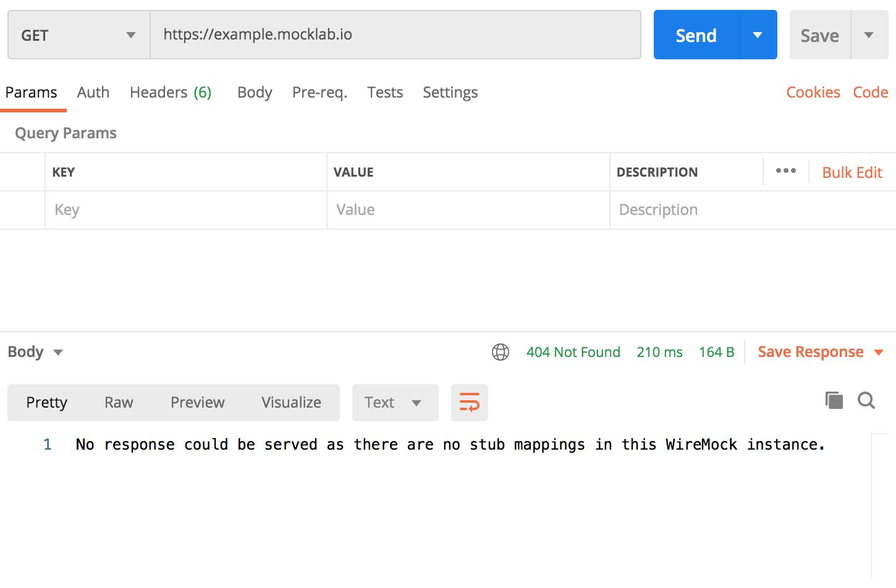Select the Raw response view
The height and width of the screenshot is (588, 896).
pos(119,403)
